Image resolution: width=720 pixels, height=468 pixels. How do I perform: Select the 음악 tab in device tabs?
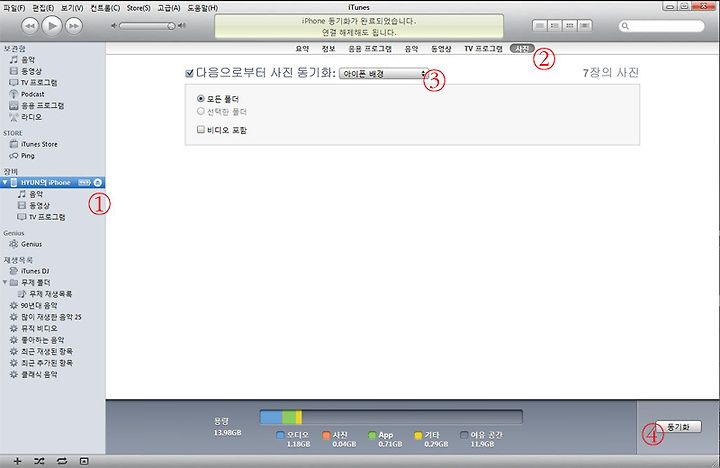411,49
